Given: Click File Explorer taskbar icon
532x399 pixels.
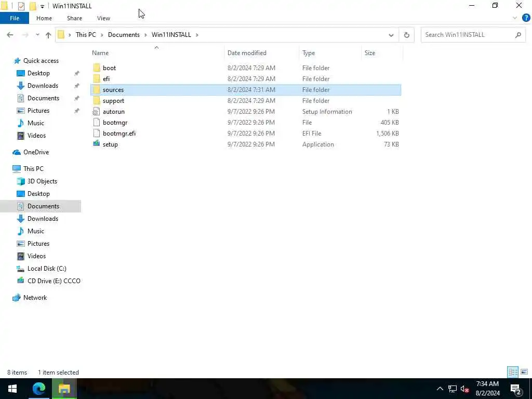Looking at the screenshot, I should tap(64, 389).
